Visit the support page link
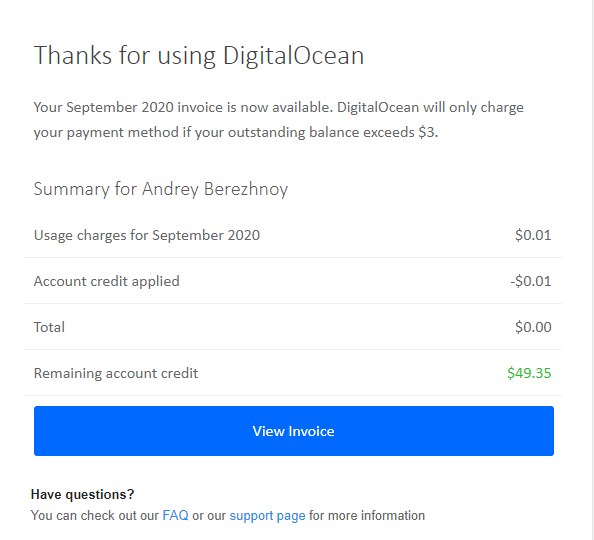Screen dimensions: 594x540 point(267,516)
